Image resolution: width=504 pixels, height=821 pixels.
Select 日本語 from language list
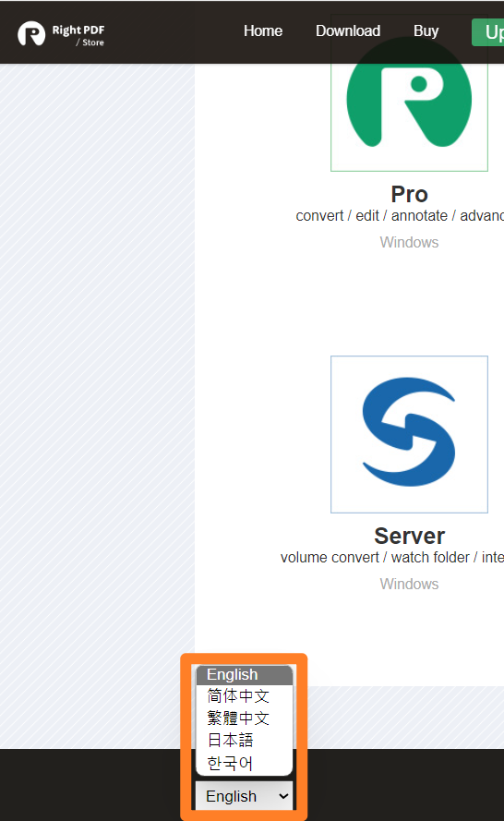244,740
